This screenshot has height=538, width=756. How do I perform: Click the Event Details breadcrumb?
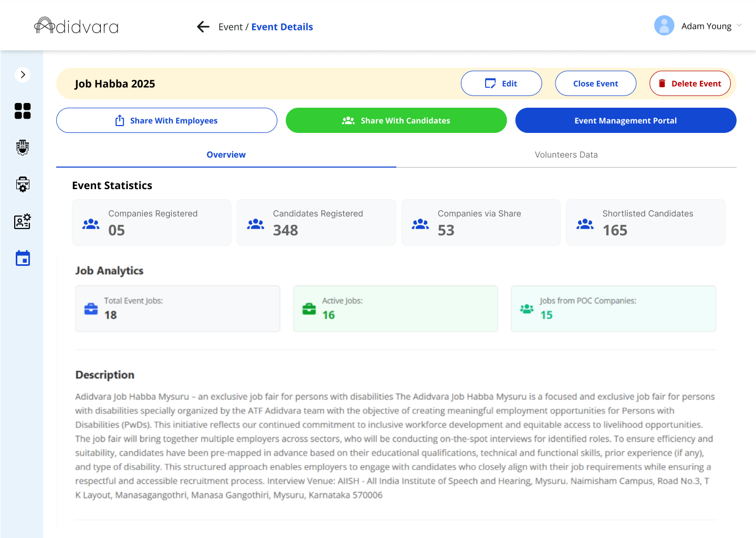click(x=282, y=27)
